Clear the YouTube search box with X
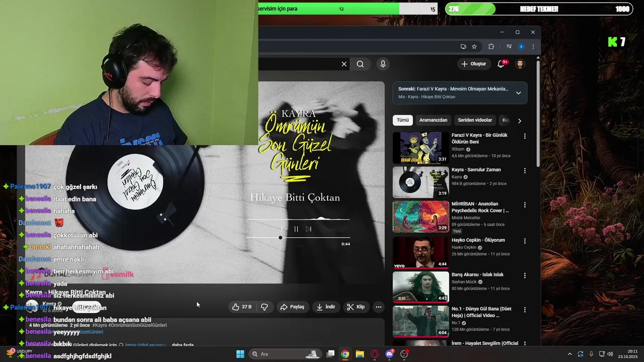The width and height of the screenshot is (644, 362). coord(344,64)
